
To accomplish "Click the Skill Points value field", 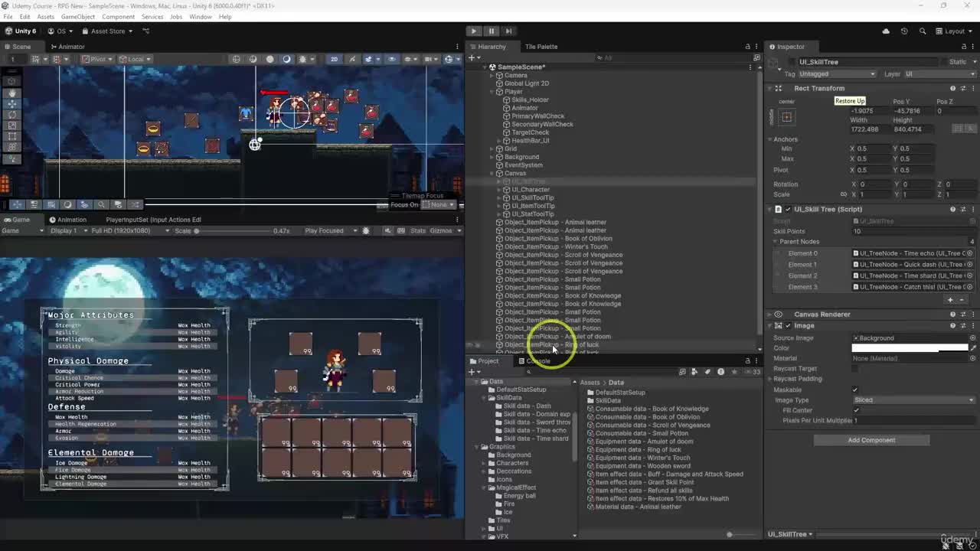I will (914, 231).
